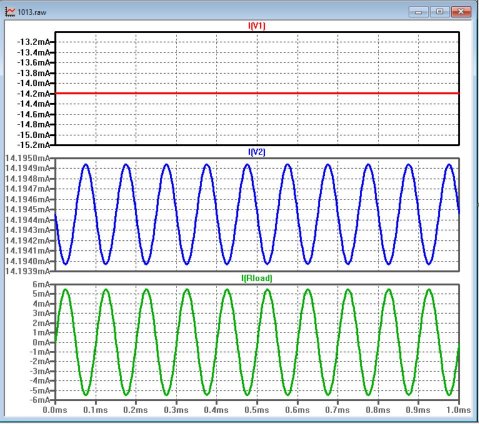Close the 1013.raw plot window
This screenshot has width=479, height=424.
[461, 12]
